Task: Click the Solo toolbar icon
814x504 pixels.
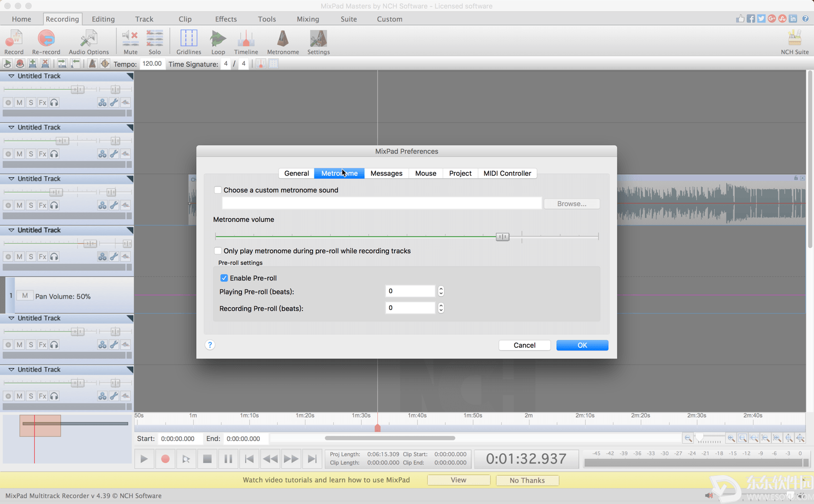Action: click(x=154, y=42)
